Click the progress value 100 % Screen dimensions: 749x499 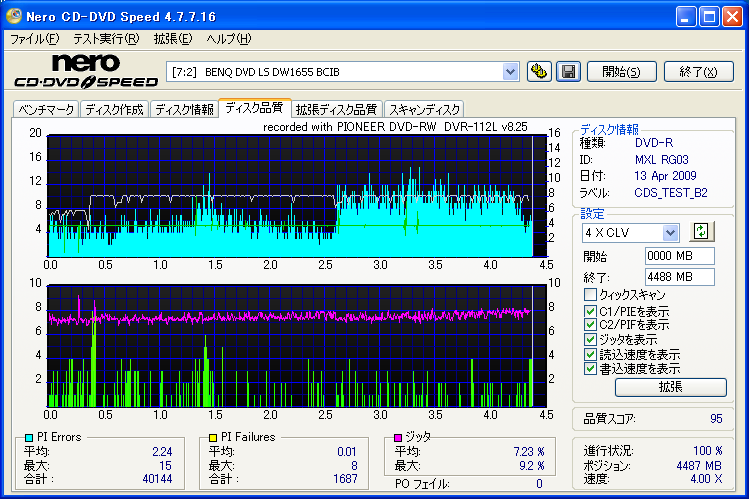[707, 451]
